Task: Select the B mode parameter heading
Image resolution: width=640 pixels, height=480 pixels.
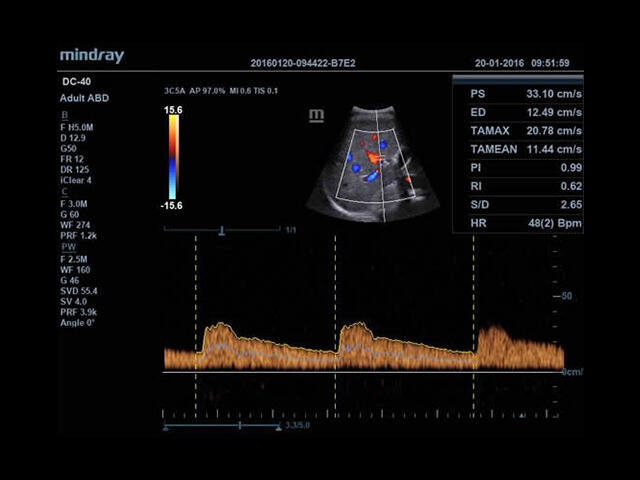Action: click(64, 116)
